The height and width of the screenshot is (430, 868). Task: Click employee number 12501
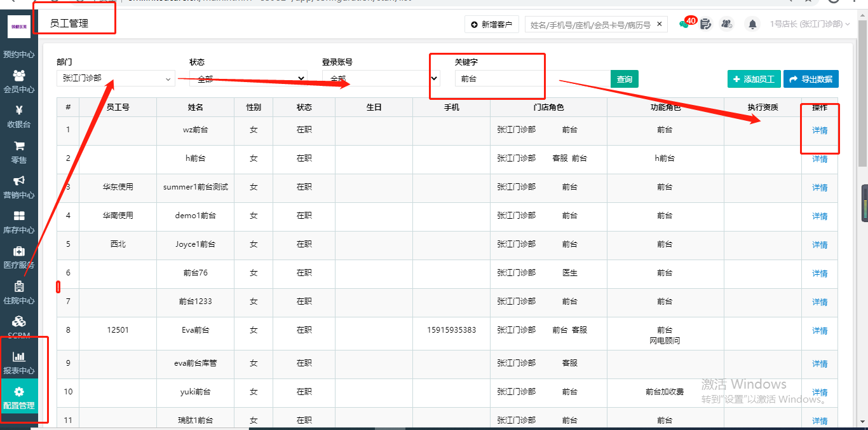click(x=118, y=330)
